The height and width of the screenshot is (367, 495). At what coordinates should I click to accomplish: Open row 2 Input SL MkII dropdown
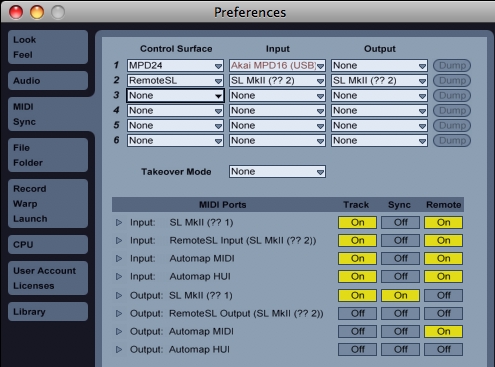point(277,80)
